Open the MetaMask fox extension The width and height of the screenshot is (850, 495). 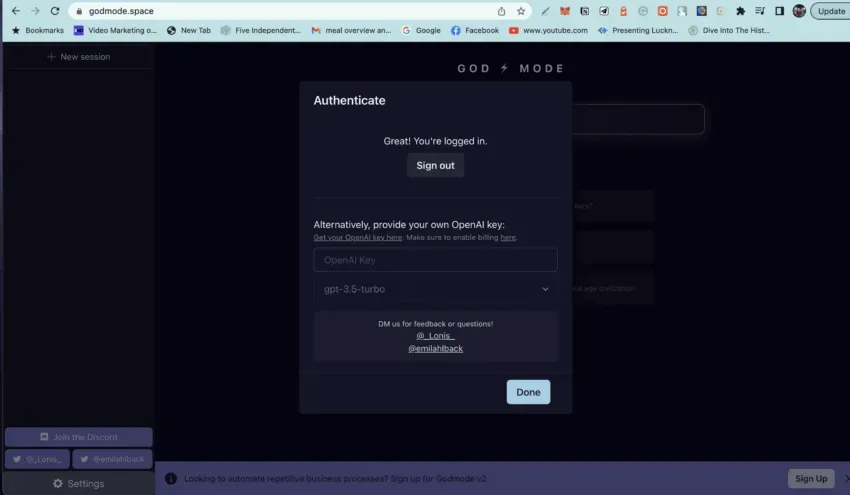point(565,11)
